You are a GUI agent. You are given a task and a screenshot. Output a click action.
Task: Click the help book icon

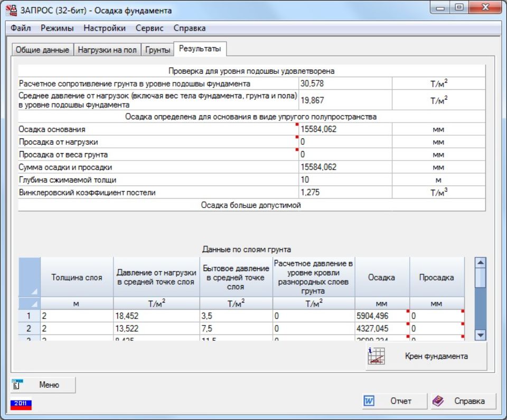[438, 401]
